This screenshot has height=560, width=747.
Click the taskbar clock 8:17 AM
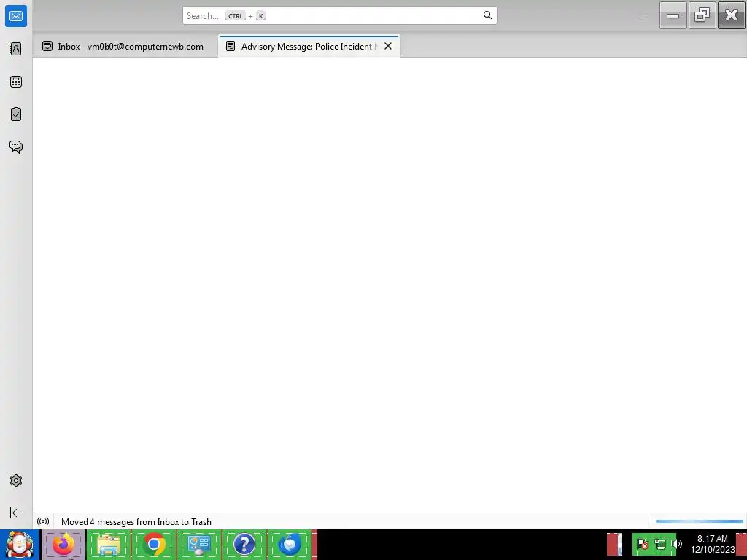712,544
